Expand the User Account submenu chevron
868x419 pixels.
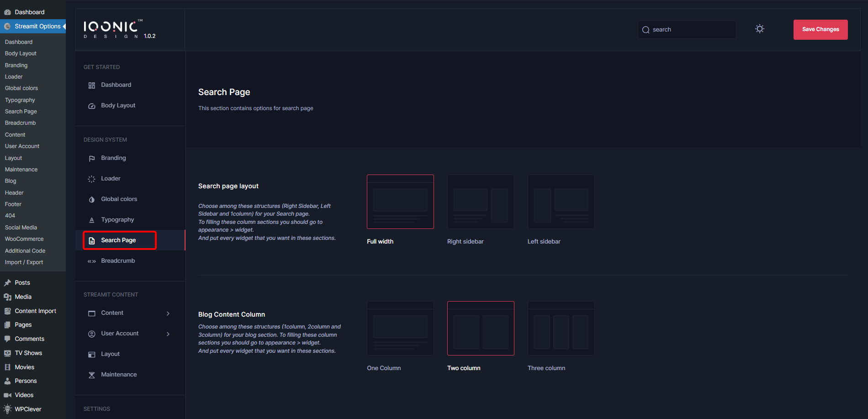pyautogui.click(x=168, y=334)
